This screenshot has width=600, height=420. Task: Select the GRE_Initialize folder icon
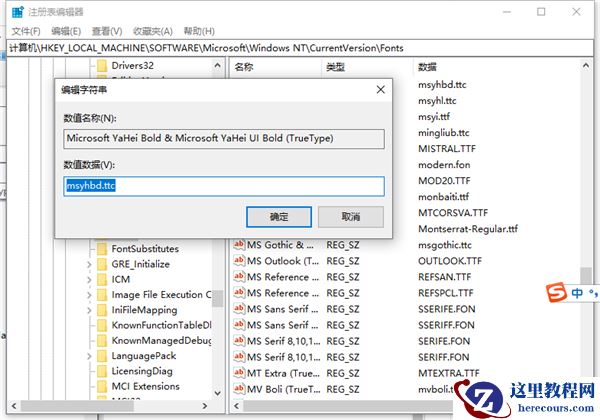click(x=102, y=264)
